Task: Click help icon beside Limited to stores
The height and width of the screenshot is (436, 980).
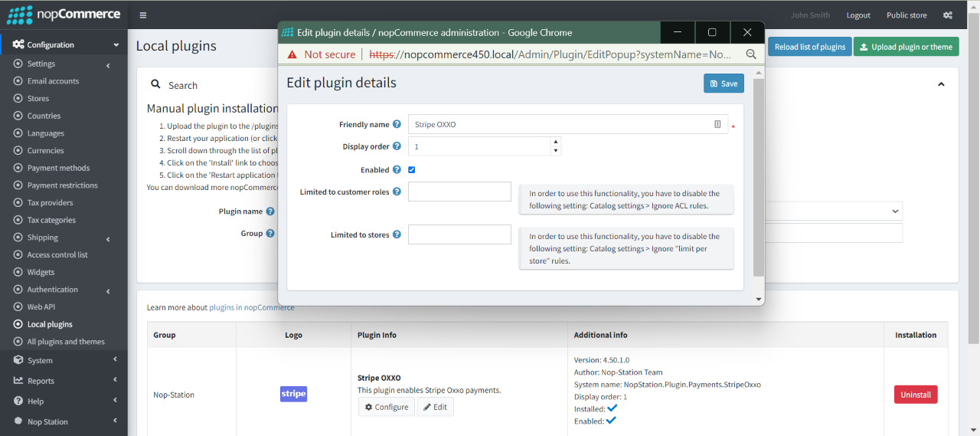Action: pos(397,234)
